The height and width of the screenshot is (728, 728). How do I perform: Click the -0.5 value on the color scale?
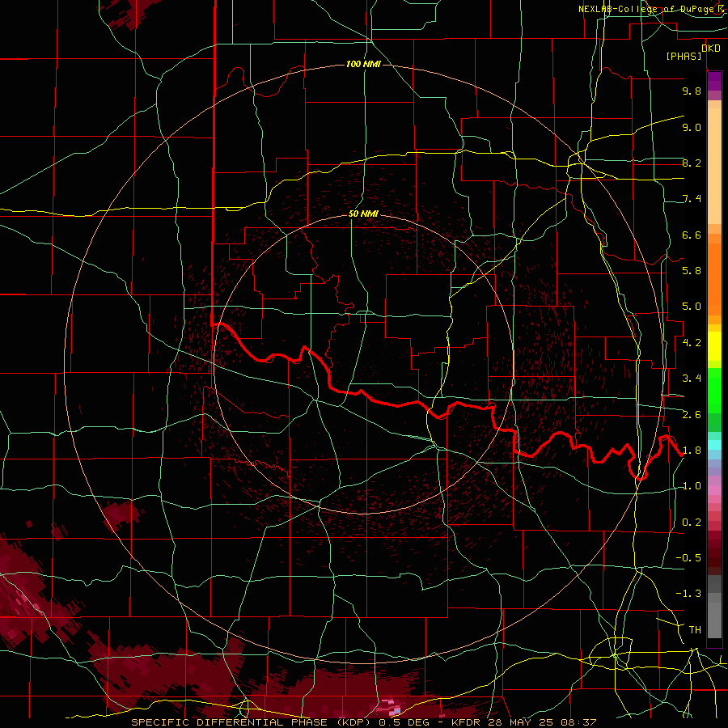pyautogui.click(x=688, y=558)
